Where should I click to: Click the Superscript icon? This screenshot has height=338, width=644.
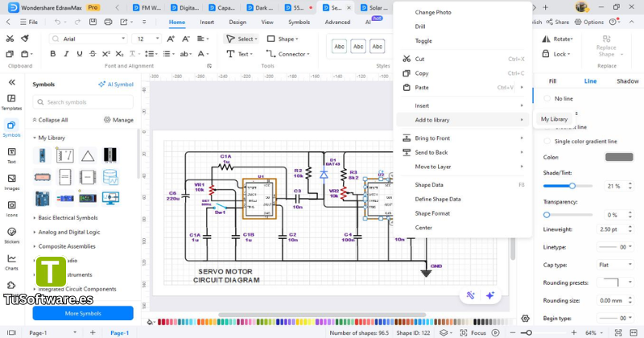[106, 54]
